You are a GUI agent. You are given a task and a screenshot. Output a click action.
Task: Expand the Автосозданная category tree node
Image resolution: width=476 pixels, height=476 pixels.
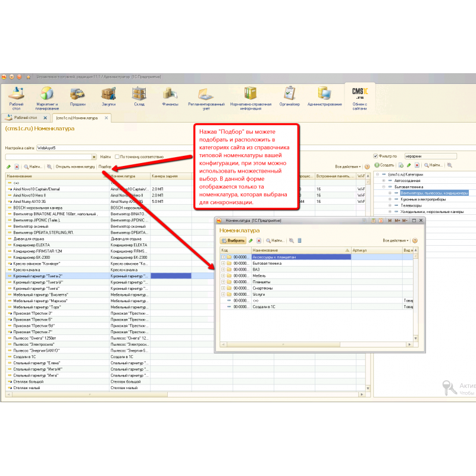tap(384, 181)
